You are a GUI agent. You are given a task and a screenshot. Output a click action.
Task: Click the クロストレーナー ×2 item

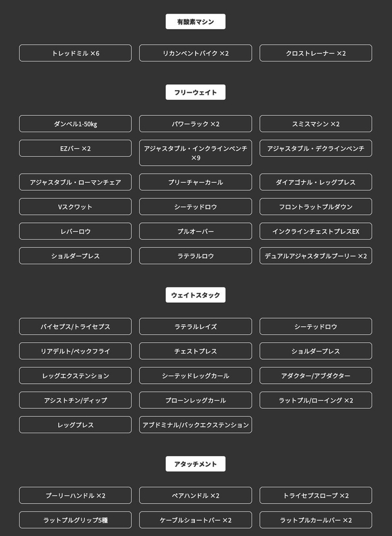[316, 53]
